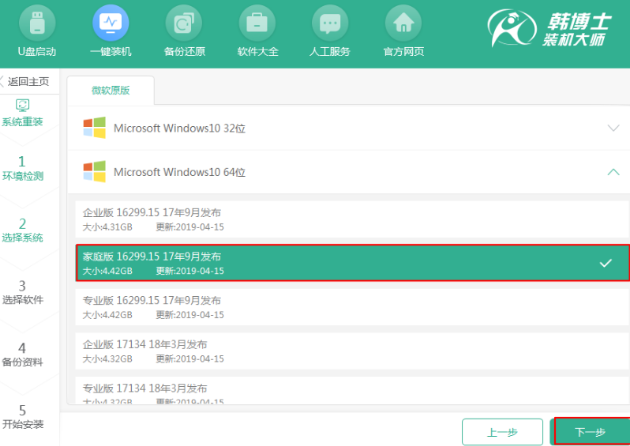Select 企业版 17134 18年3月发布
The height and width of the screenshot is (446, 630).
[x=352, y=351]
